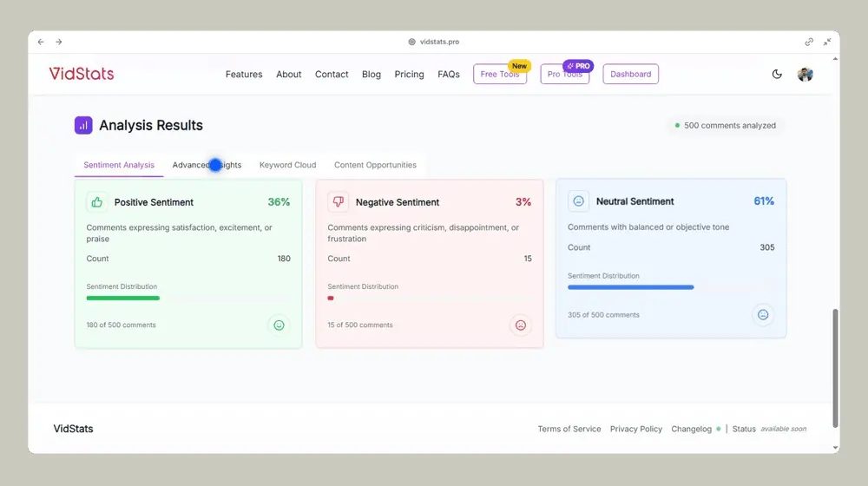Click the Positive Sentiment card title

(x=154, y=202)
